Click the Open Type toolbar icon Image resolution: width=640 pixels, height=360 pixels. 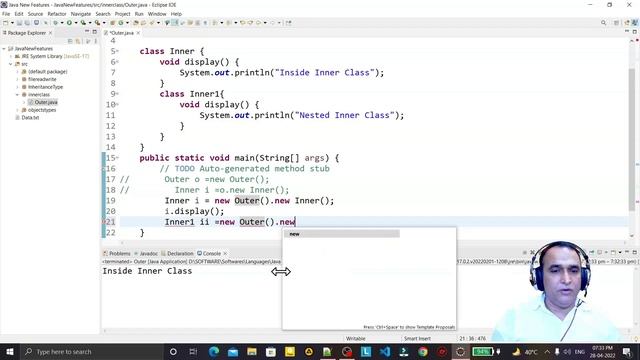coord(136,23)
